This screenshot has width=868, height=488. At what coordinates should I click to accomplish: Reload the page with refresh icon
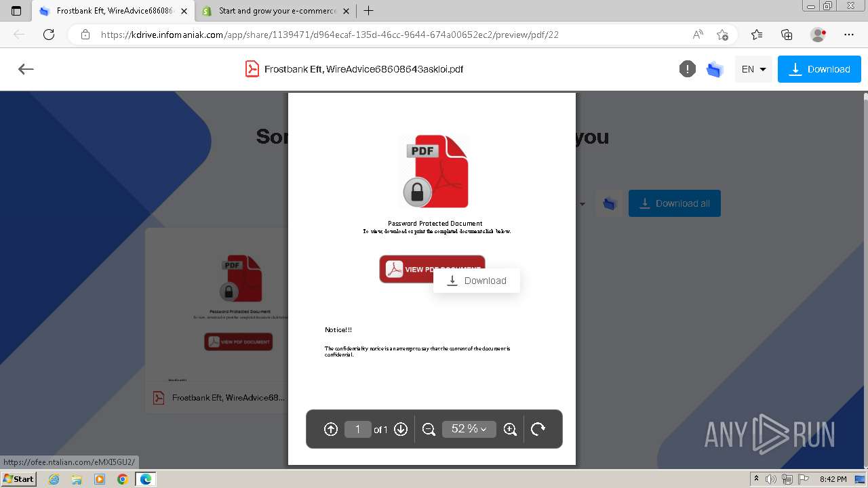point(49,35)
